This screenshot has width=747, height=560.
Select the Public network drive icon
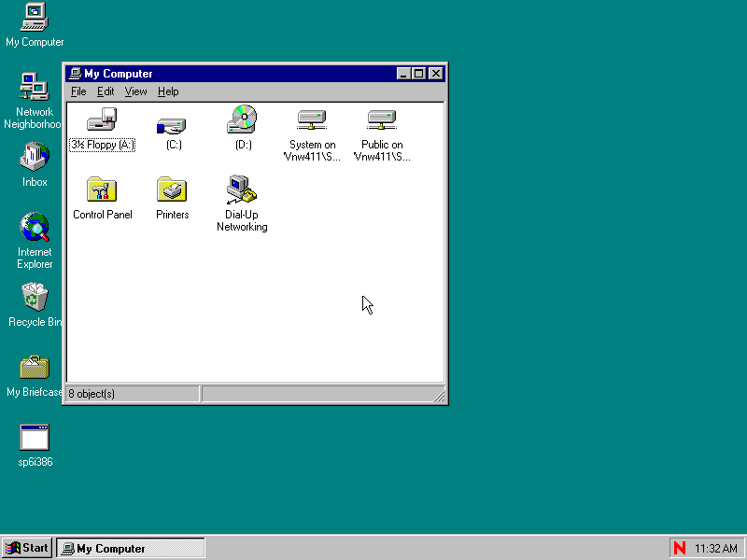coord(382,120)
